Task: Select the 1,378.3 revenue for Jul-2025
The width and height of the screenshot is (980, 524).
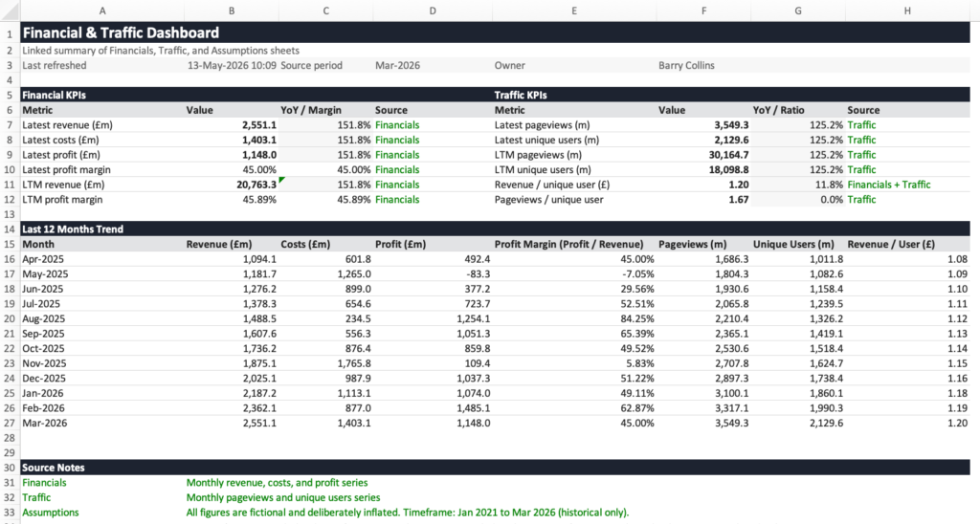Action: pyautogui.click(x=259, y=304)
